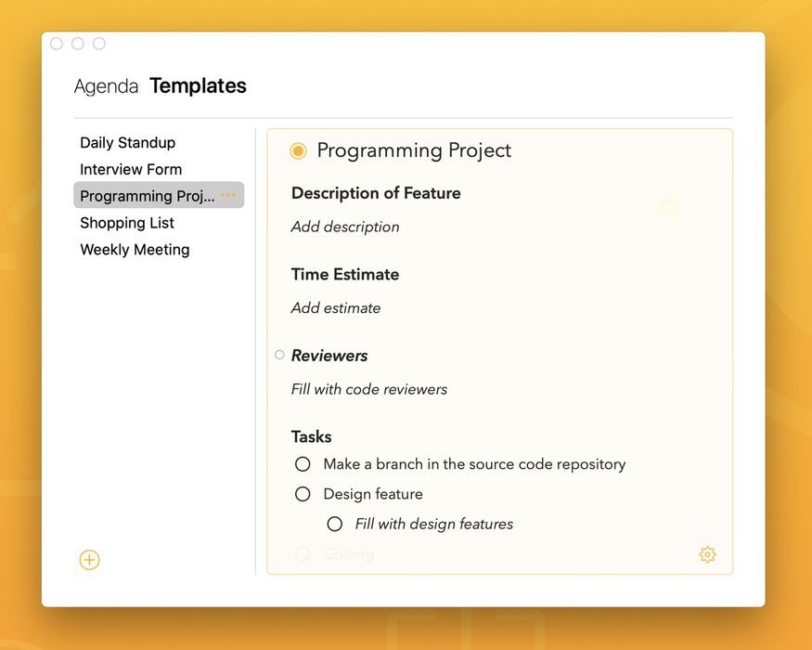Screen dimensions: 812x650
Task: Open the gear settings icon in preview
Action: coord(707,554)
